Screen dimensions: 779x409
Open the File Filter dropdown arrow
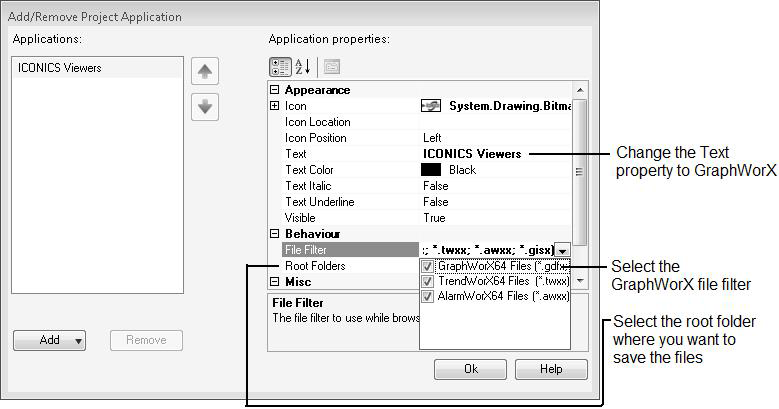(x=564, y=250)
